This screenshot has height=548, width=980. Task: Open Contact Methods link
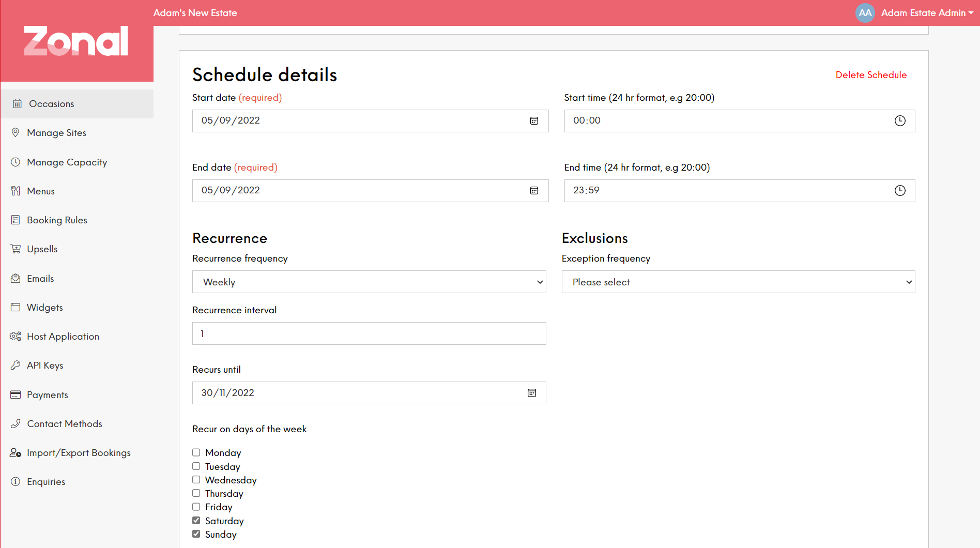pos(65,424)
